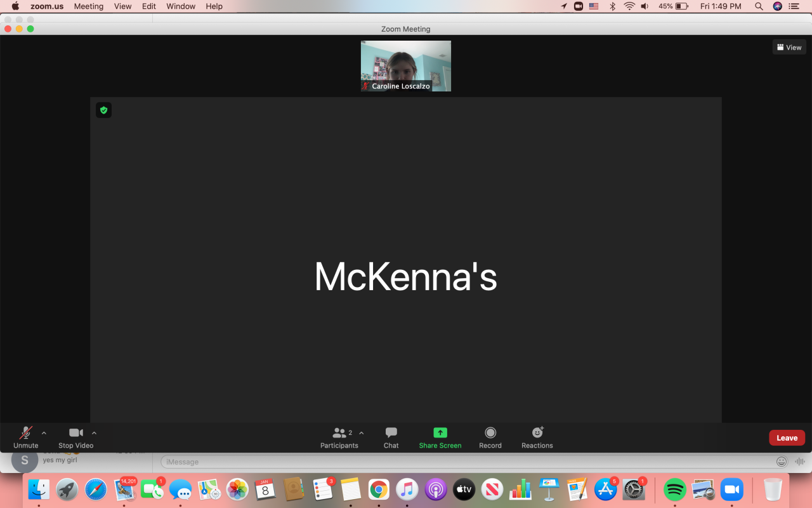812x508 pixels.
Task: Click the Bluetooth status icon
Action: click(612, 6)
